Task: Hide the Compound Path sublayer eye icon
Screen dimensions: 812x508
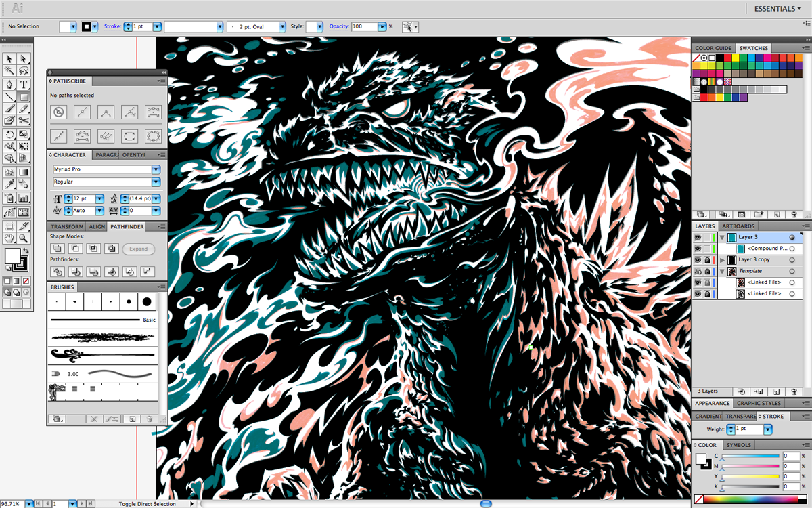Action: pos(698,249)
